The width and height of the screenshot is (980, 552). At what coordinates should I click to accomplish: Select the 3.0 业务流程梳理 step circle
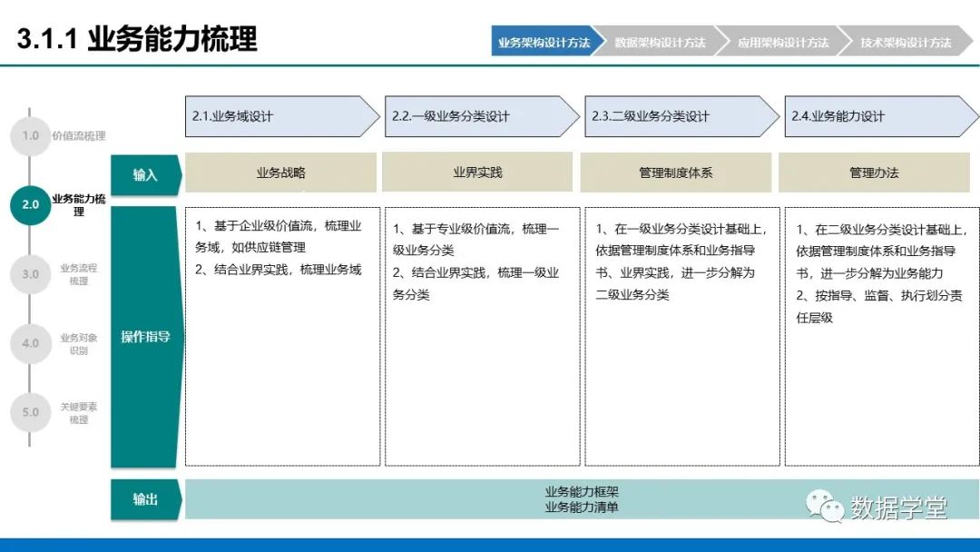pyautogui.click(x=31, y=274)
